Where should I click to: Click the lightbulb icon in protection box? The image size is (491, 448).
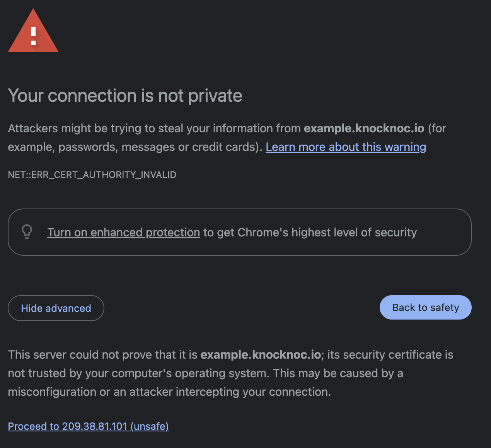coord(27,232)
